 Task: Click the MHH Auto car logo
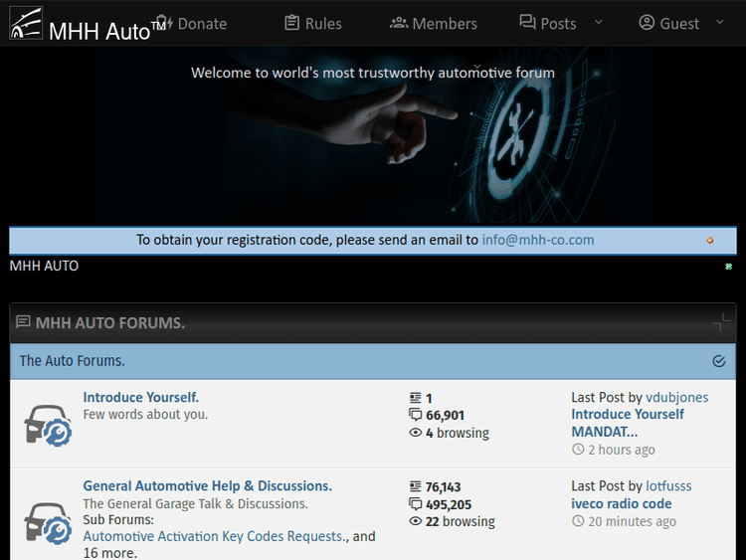26,23
